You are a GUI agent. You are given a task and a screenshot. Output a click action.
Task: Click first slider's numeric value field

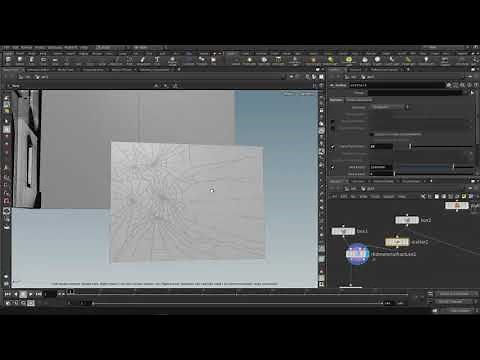coord(381,146)
